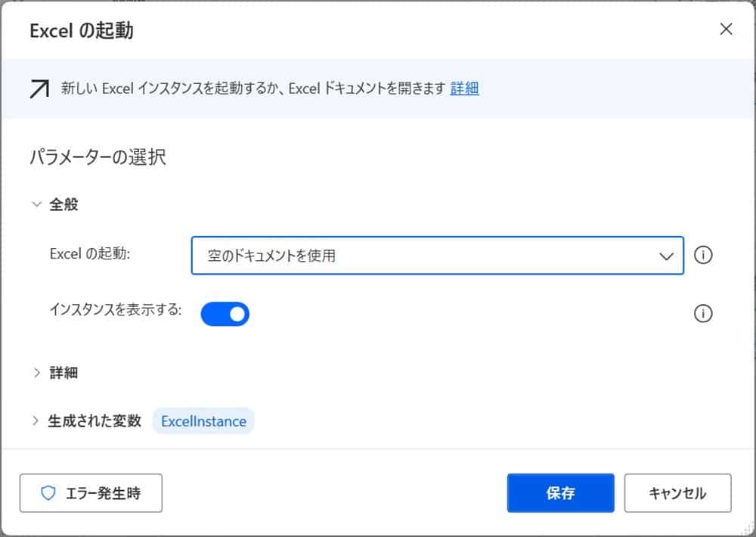
Task: Click the 詳細 section header label
Action: pyautogui.click(x=64, y=373)
